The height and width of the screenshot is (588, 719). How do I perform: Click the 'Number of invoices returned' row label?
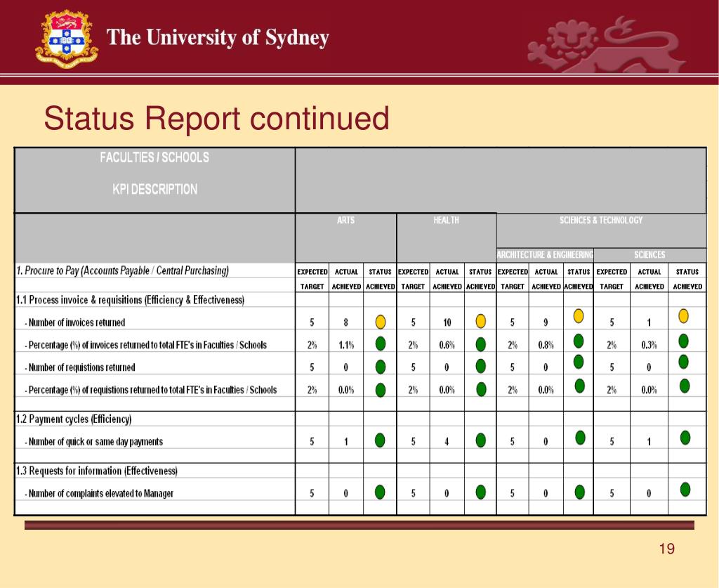[x=75, y=322]
